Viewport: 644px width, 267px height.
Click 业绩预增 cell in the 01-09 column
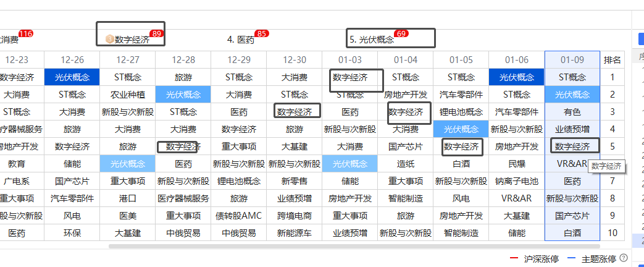pos(572,129)
